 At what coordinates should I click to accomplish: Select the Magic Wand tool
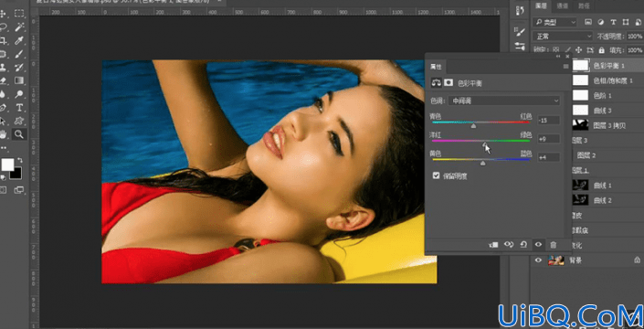pos(19,27)
